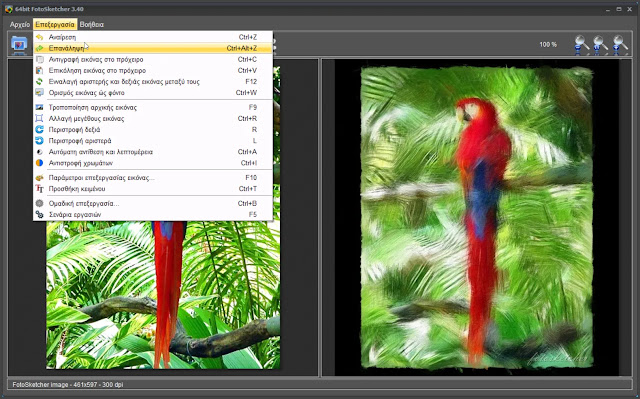Image resolution: width=640 pixels, height=399 pixels.
Task: Click the text tool icon beside Προσθήκη κειμένου
Action: tap(39, 189)
